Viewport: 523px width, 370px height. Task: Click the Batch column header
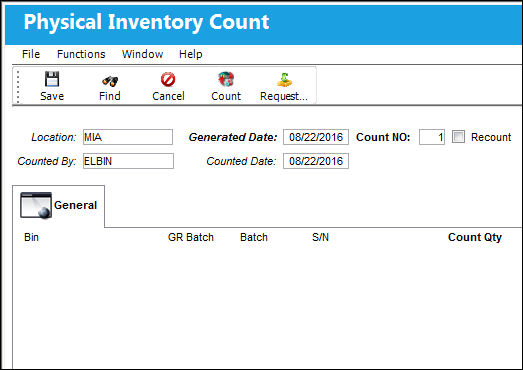254,237
